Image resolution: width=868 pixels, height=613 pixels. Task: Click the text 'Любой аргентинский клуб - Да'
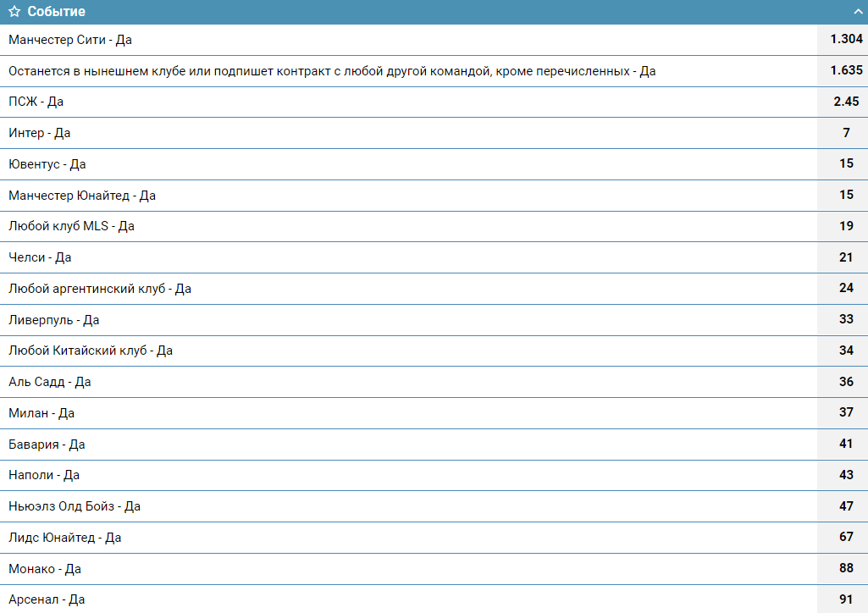pyautogui.click(x=100, y=289)
